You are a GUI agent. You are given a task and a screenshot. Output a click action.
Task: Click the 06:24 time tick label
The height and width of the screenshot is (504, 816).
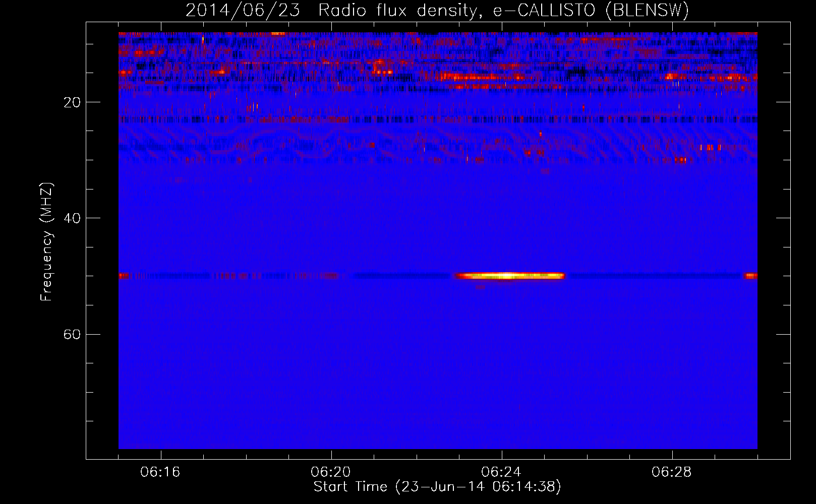click(x=501, y=472)
